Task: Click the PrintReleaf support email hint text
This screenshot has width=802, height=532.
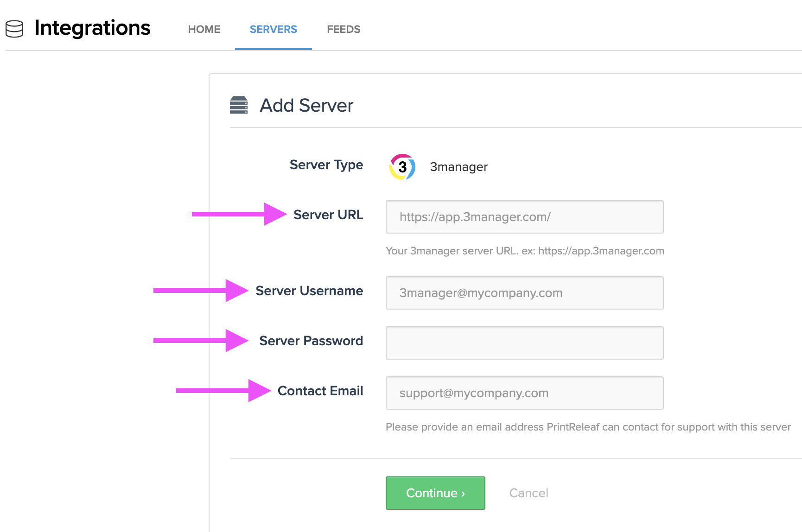Action: click(587, 427)
